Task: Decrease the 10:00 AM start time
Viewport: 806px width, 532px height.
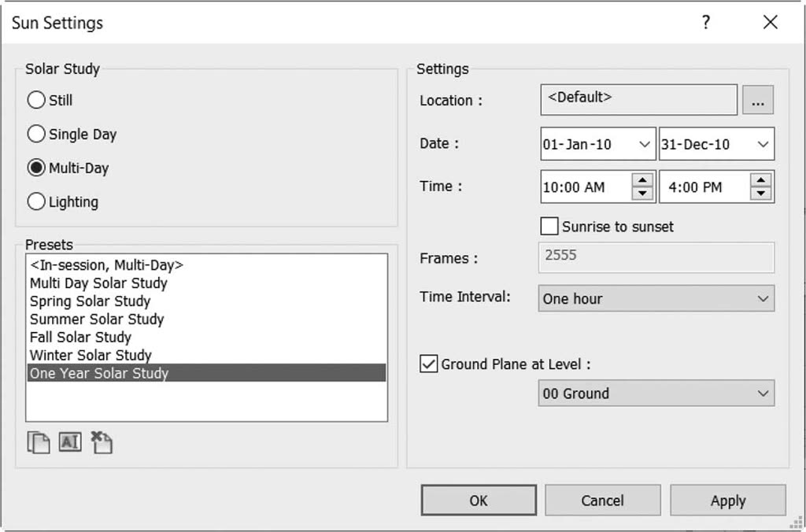Action: click(642, 194)
